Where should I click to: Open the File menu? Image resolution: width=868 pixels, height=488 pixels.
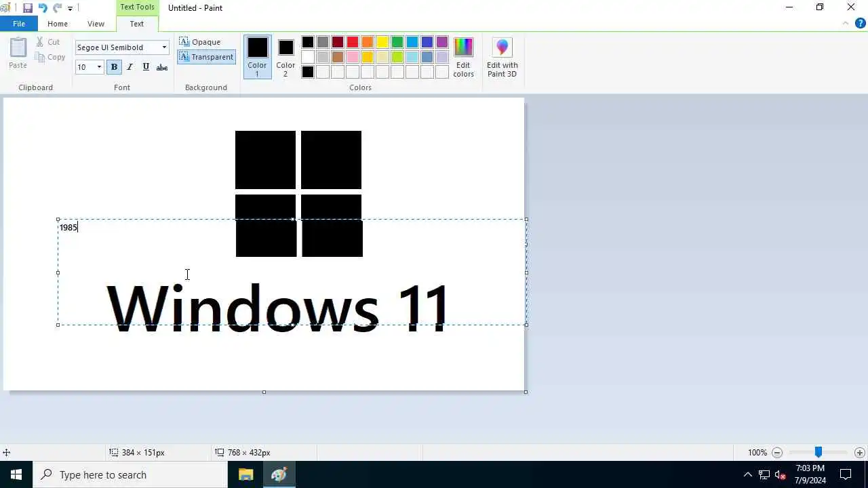(x=19, y=24)
